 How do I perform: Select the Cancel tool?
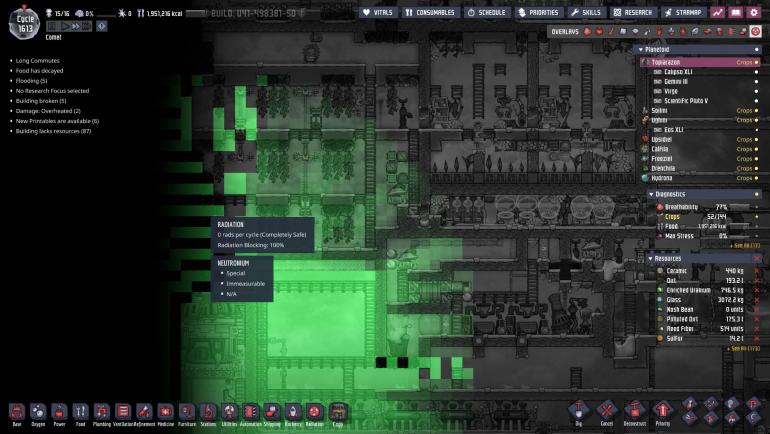click(607, 412)
